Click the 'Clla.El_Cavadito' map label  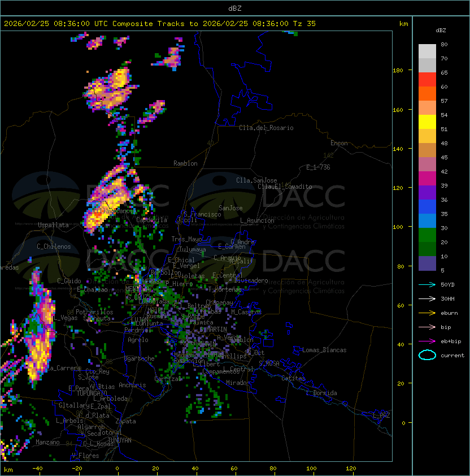[285, 187]
